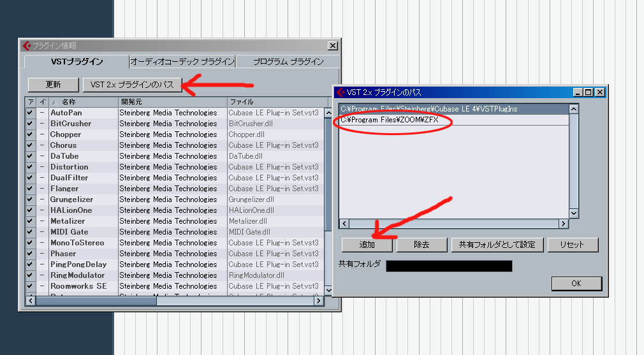Sort plugin list by 開発元 column
This screenshot has height=355, width=644.
click(173, 102)
